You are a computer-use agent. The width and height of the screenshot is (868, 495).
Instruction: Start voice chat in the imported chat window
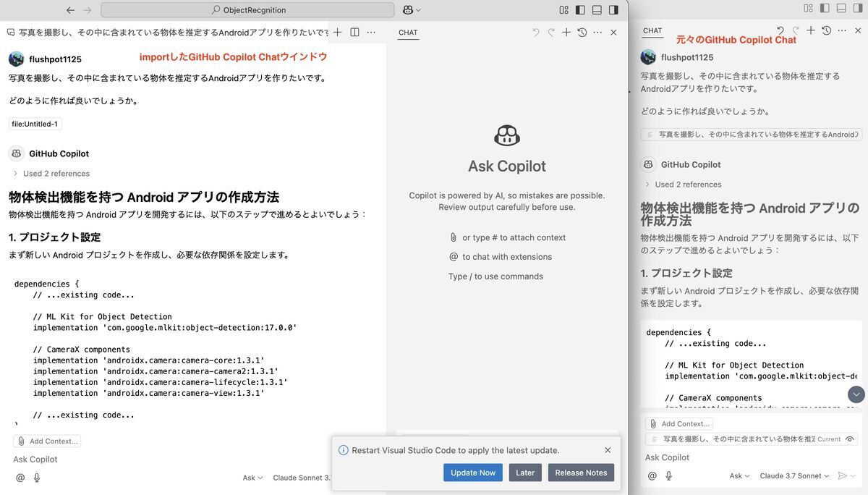tap(37, 478)
